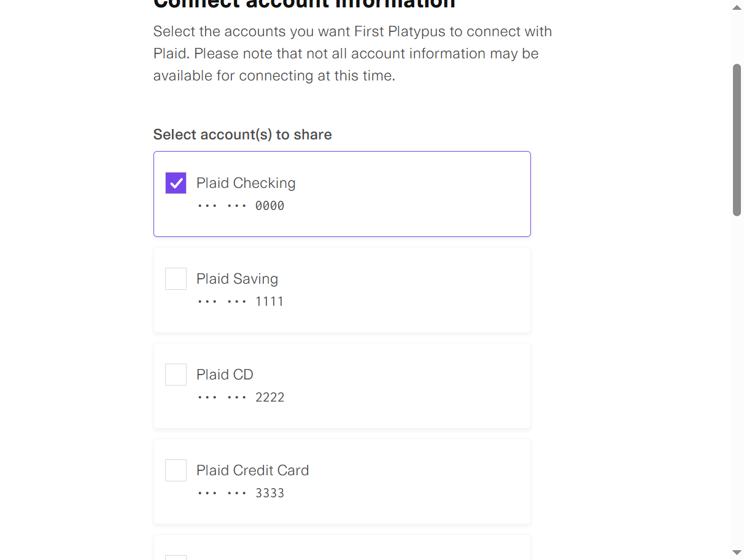This screenshot has width=744, height=560.
Task: Click the scrollbar up arrow
Action: 737,7
